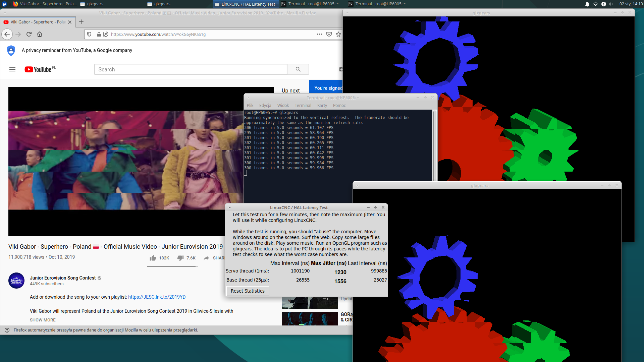Open window menu arrow of upper glxgears window
Viewport: 644px width, 362px height.
click(347, 13)
